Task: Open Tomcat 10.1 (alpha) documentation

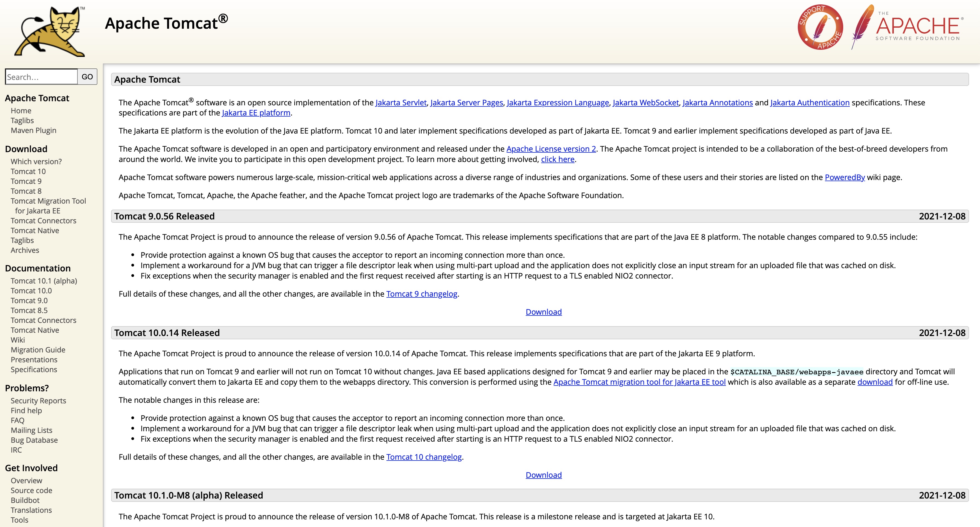Action: (44, 281)
